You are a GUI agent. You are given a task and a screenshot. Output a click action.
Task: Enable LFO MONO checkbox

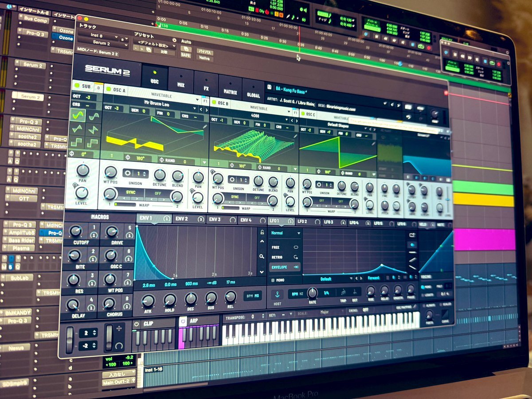(273, 280)
